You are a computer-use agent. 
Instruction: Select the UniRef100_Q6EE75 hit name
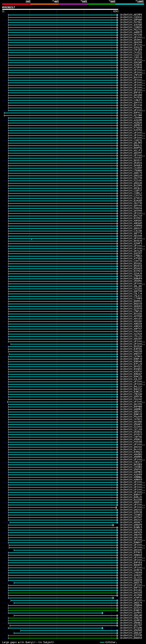point(131,583)
